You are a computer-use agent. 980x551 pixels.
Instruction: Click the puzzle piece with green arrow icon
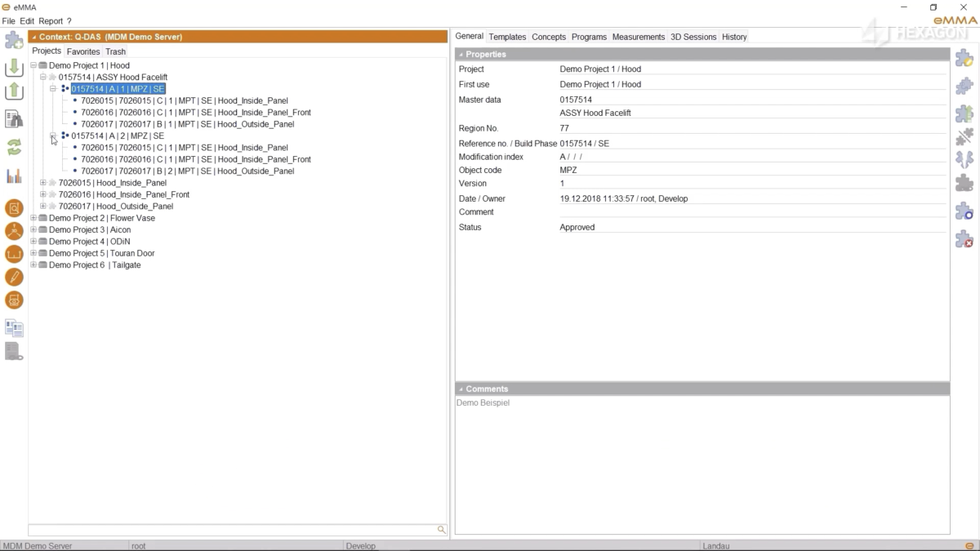pos(964,112)
